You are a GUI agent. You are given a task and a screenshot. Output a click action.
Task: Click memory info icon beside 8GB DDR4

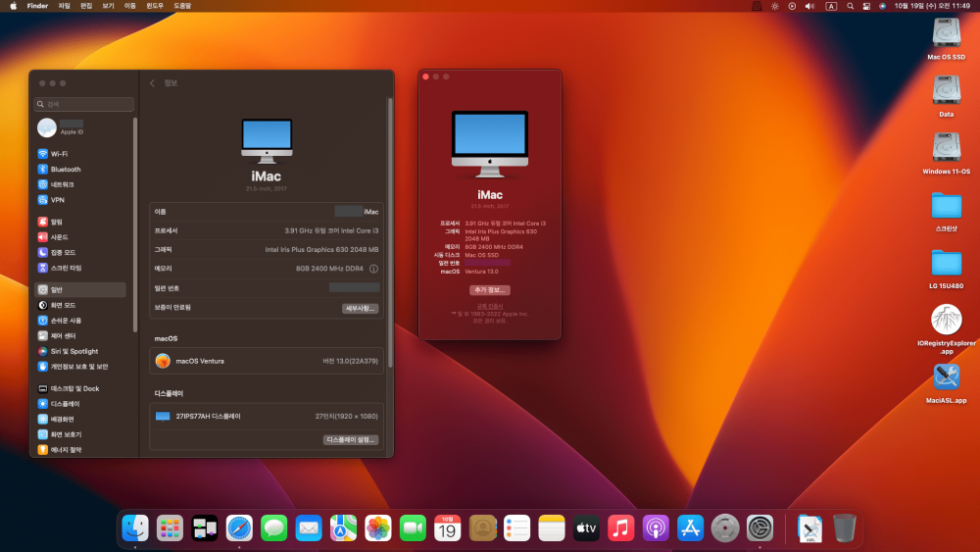click(x=373, y=269)
